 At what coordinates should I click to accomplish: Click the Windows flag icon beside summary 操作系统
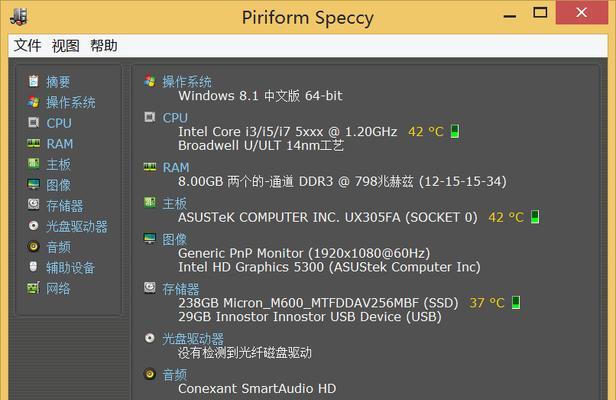click(150, 81)
